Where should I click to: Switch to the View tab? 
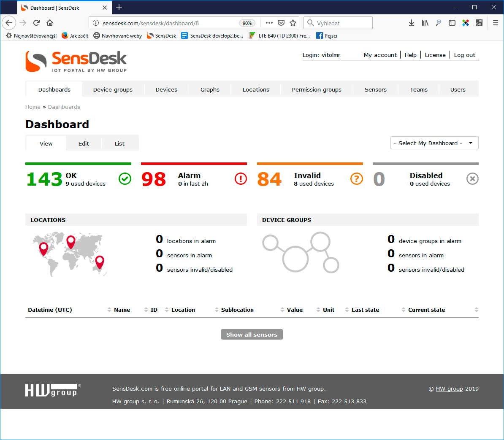(x=46, y=143)
